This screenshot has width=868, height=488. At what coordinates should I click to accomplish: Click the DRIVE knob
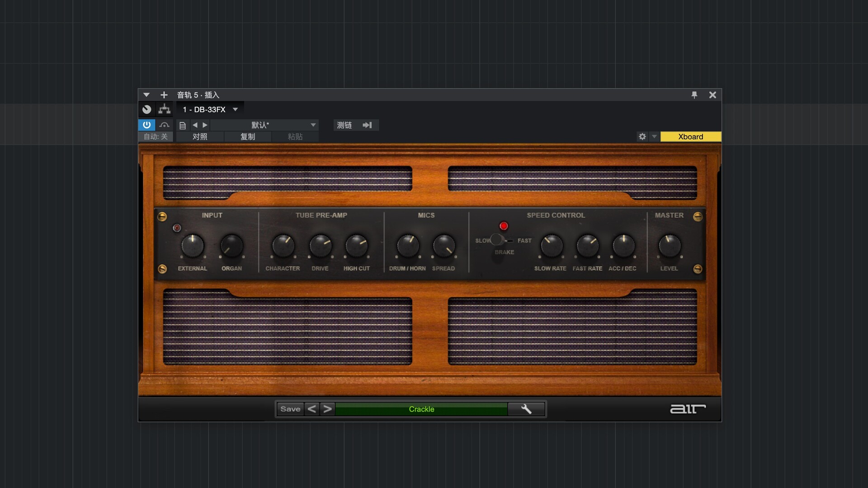[x=320, y=246]
